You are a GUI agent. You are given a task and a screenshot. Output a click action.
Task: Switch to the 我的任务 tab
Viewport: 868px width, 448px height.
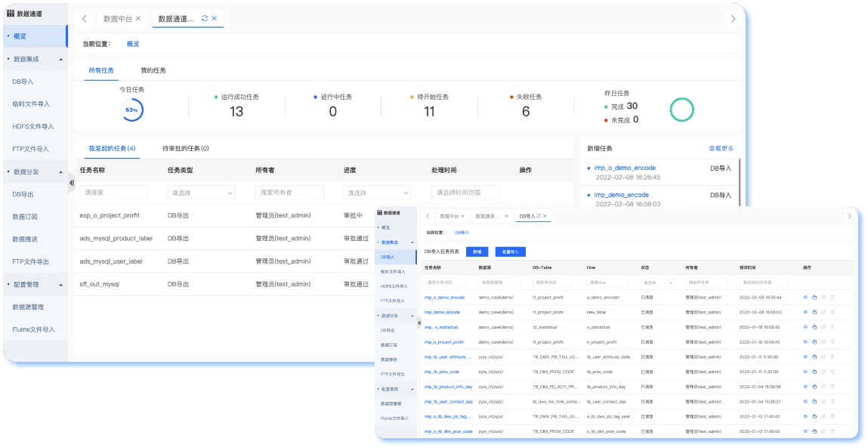click(153, 70)
